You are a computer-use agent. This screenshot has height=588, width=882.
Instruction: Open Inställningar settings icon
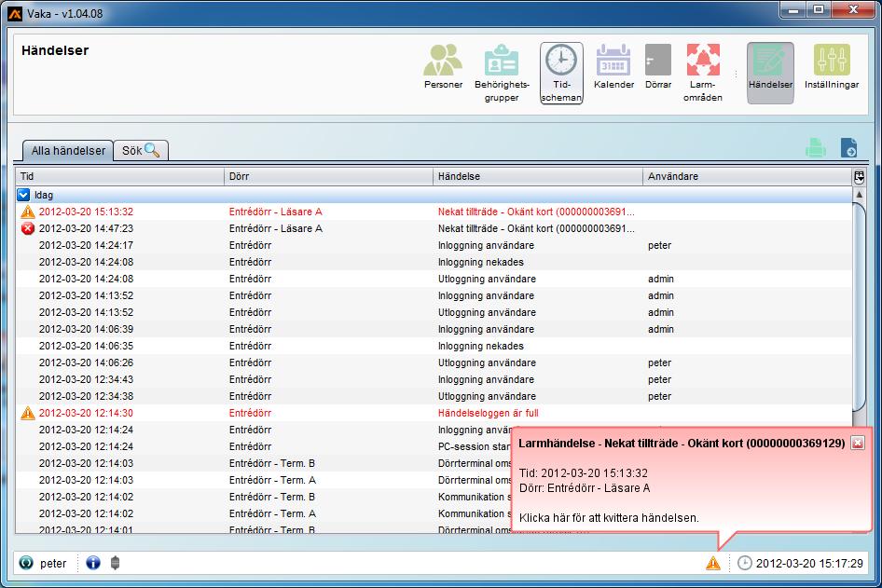(x=832, y=66)
